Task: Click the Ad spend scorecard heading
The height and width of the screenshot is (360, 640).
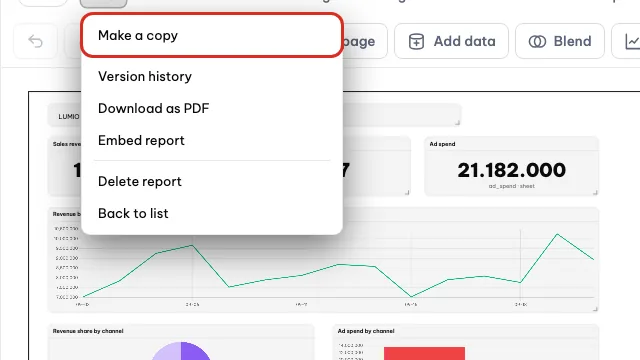Action: tap(442, 144)
